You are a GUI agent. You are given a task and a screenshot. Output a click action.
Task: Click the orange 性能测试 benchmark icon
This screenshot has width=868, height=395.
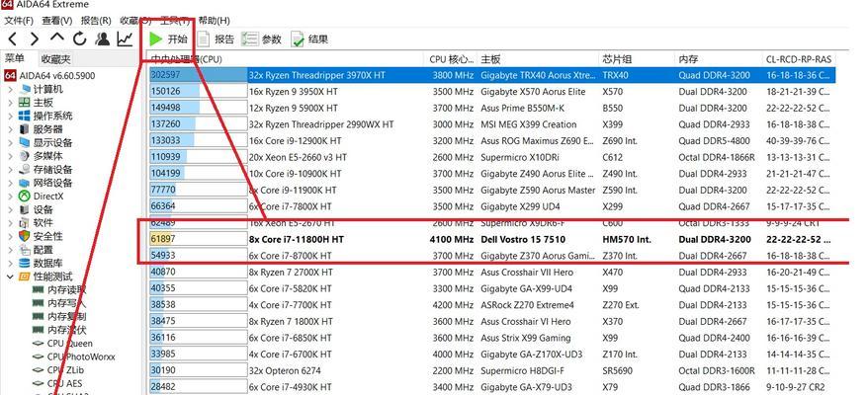pos(25,276)
